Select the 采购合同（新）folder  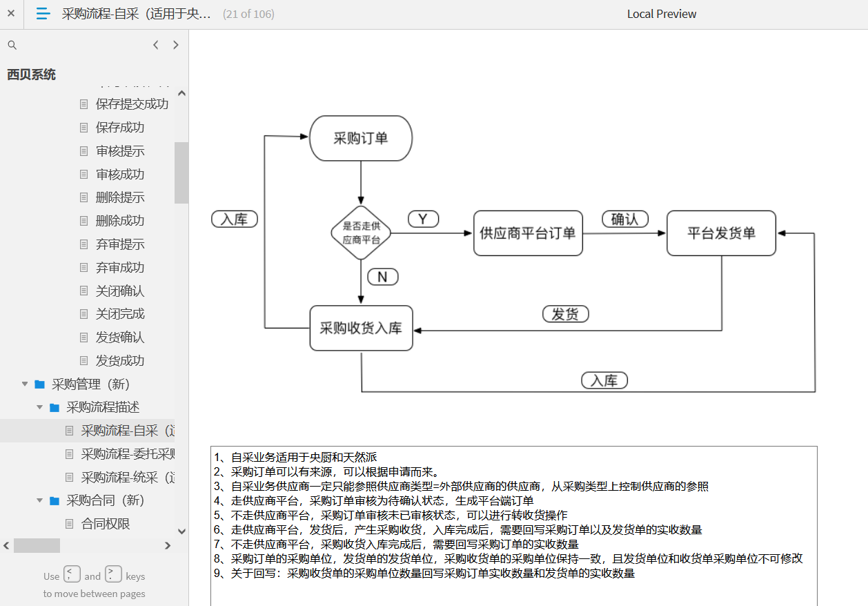coord(106,500)
